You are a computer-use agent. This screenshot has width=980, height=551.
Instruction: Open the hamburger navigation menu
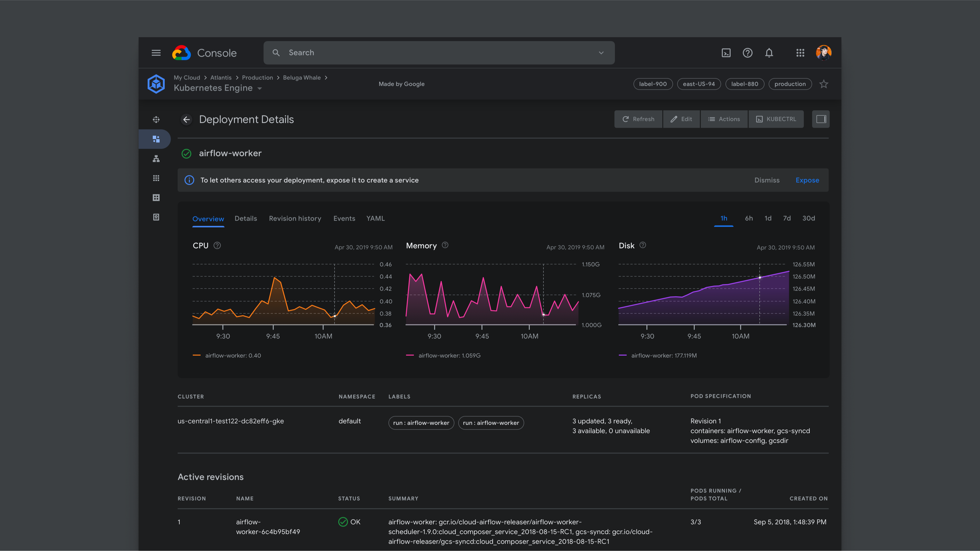point(156,53)
